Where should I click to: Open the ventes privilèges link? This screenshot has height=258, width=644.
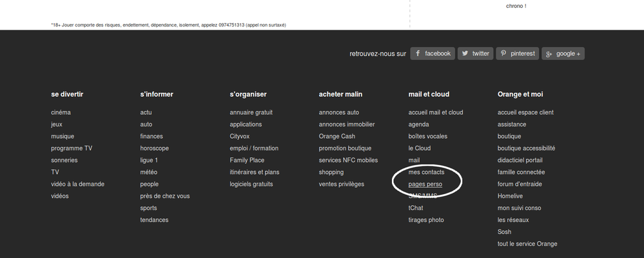tap(342, 184)
